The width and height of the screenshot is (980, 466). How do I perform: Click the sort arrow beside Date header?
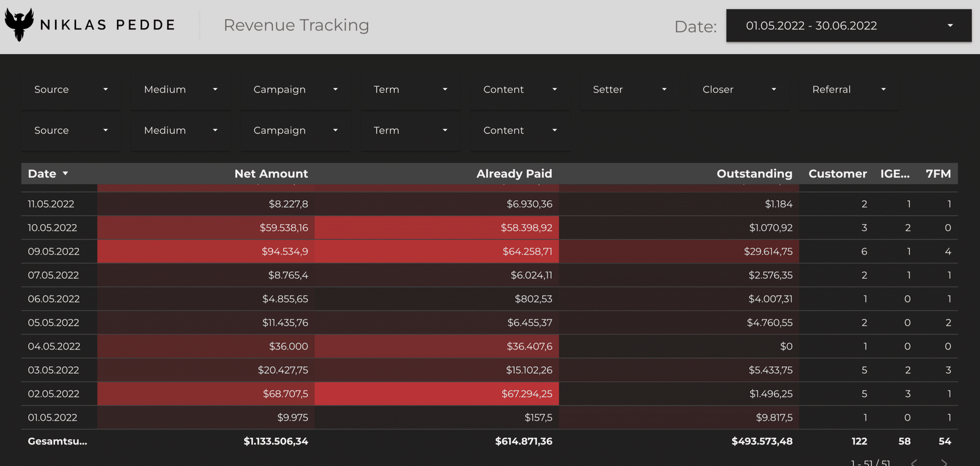pos(66,174)
